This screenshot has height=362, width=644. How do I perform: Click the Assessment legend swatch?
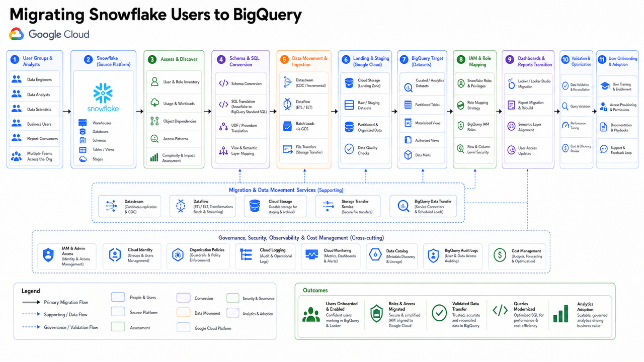118,327
